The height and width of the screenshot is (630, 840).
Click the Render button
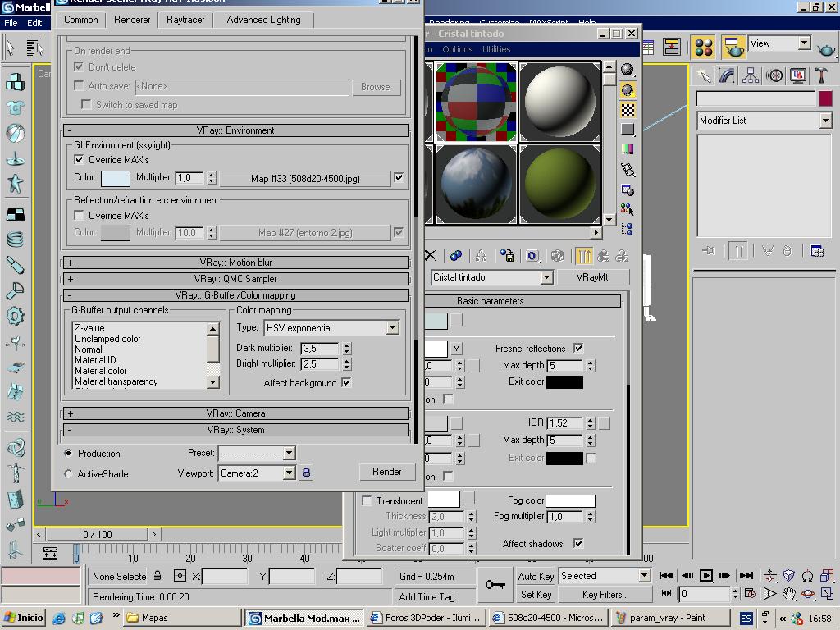coord(387,472)
